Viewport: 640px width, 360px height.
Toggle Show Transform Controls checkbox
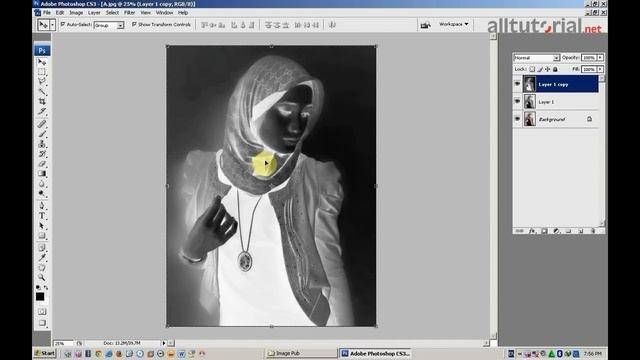tap(134, 24)
